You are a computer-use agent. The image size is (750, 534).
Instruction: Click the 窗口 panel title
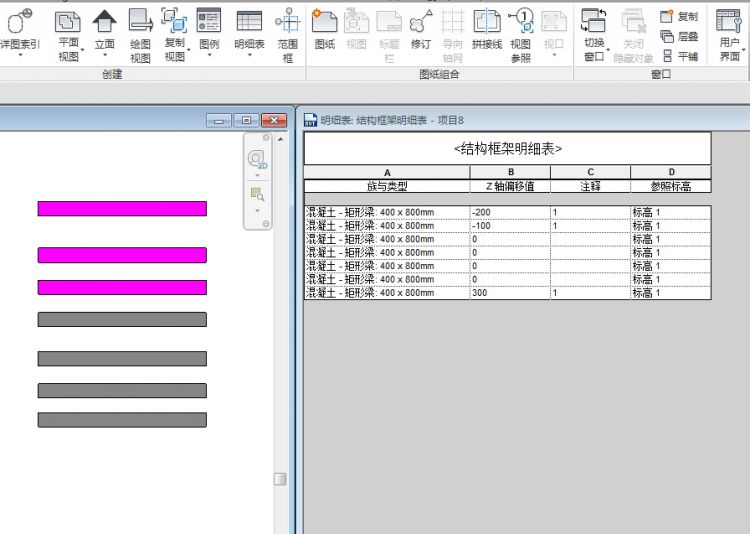[661, 74]
